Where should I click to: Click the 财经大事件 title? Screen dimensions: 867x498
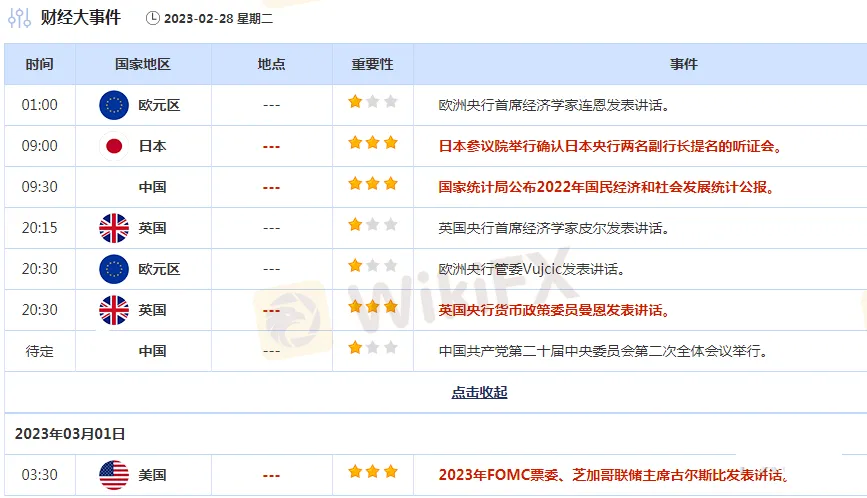(x=81, y=18)
